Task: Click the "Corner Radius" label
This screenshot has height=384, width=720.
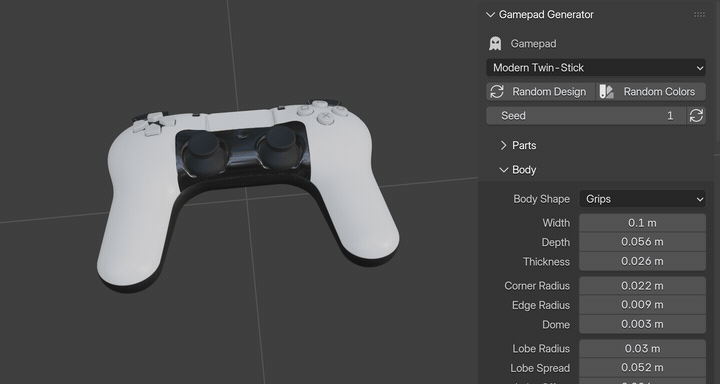Action: point(537,286)
